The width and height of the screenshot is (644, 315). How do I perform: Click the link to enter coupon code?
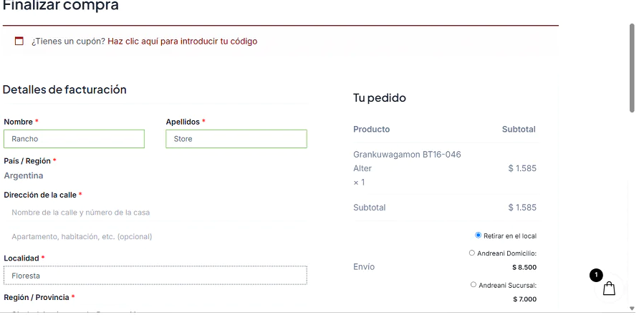click(183, 42)
